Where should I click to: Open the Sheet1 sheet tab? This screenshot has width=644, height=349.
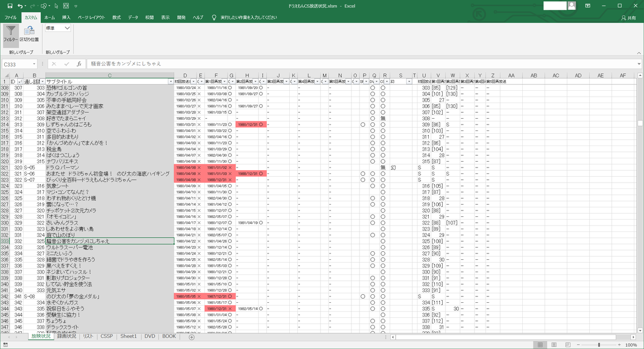point(129,336)
